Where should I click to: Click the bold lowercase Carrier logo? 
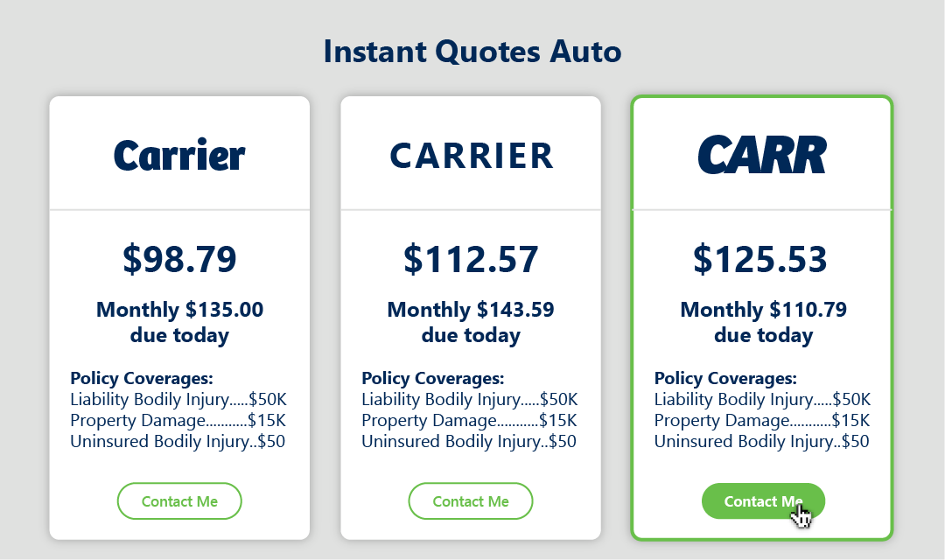coord(179,156)
